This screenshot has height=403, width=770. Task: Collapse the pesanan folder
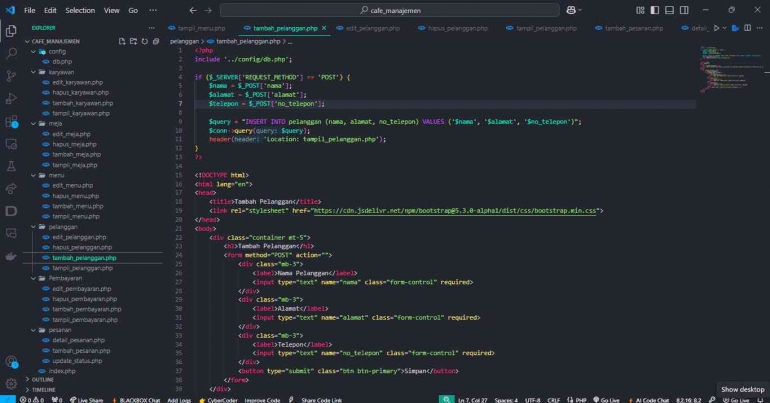pos(33,330)
